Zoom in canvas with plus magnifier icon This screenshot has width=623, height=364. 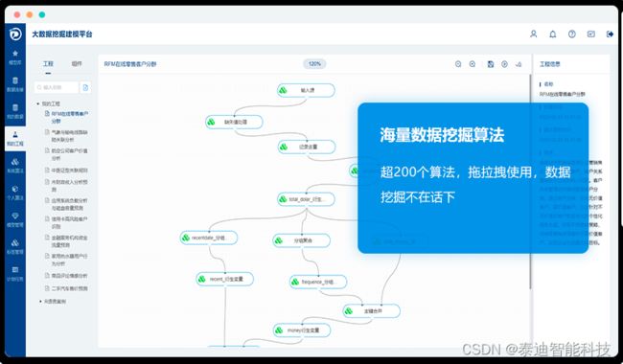click(473, 64)
